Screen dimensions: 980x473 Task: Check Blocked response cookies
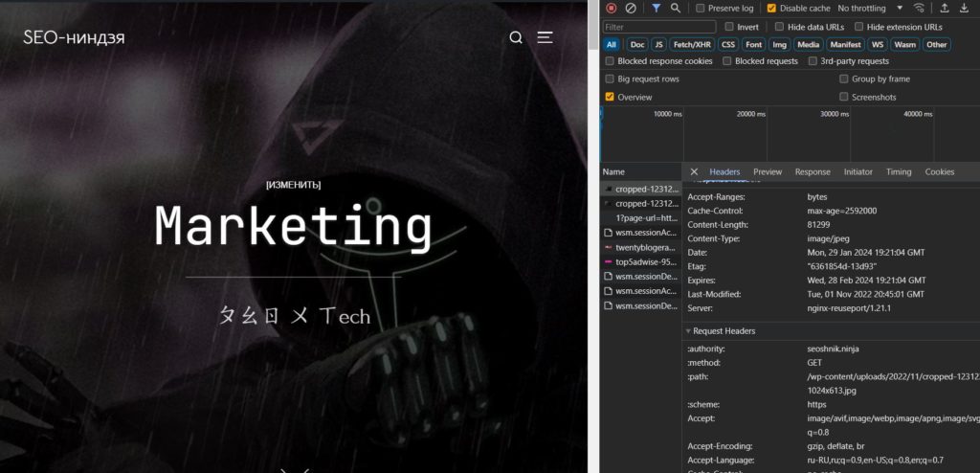610,61
